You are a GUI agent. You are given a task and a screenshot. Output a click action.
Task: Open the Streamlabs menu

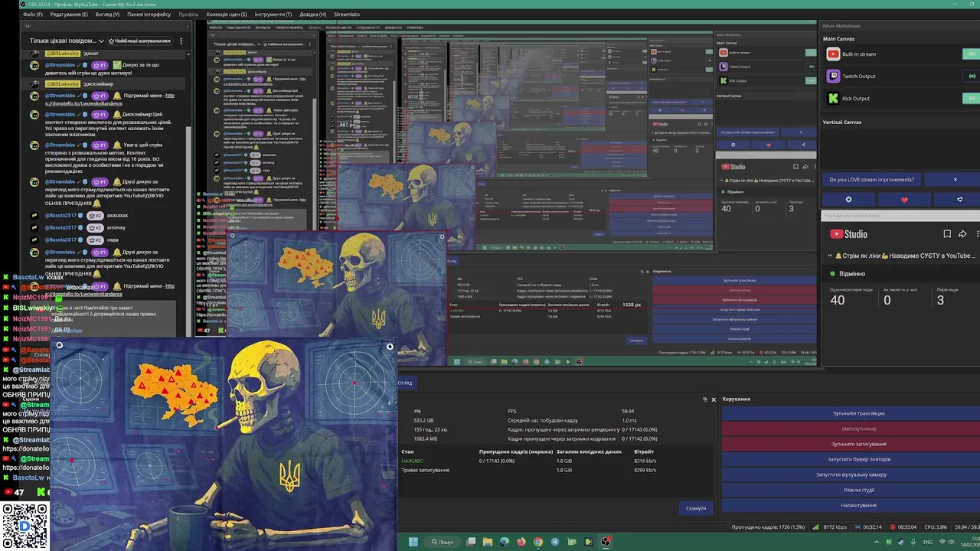point(347,15)
